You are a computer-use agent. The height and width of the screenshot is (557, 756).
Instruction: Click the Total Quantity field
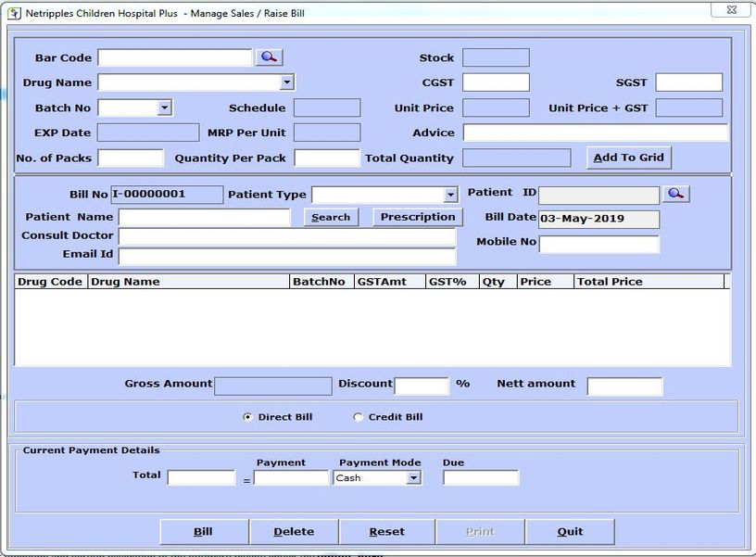tap(516, 158)
